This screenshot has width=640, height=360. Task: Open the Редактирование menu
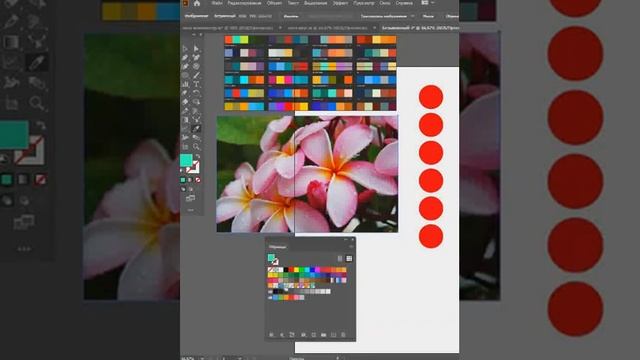tap(244, 3)
